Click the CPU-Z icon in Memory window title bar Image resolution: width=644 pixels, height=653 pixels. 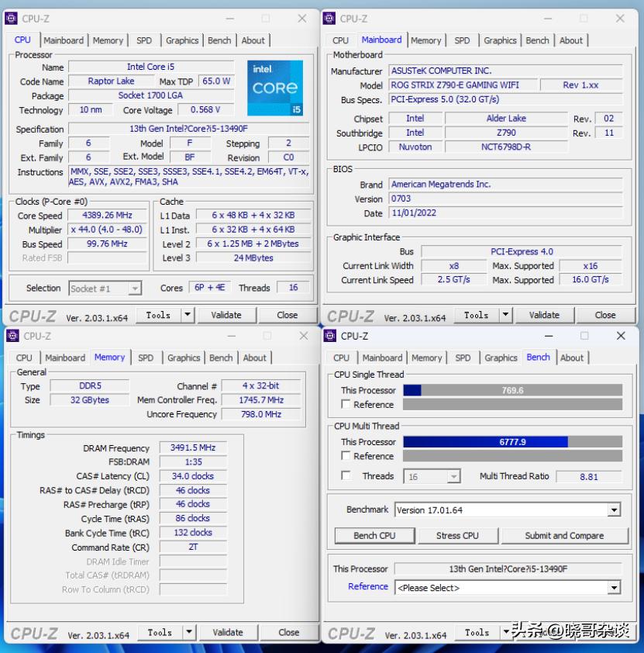[x=12, y=336]
